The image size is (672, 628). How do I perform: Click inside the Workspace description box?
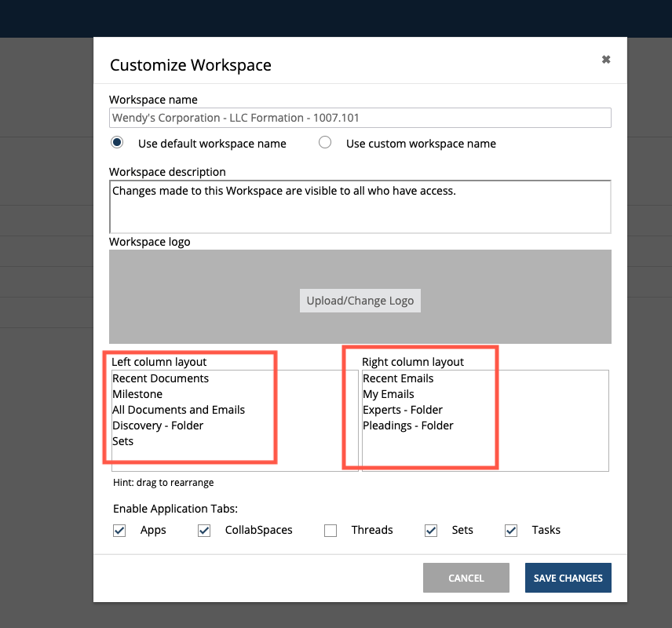pyautogui.click(x=360, y=206)
